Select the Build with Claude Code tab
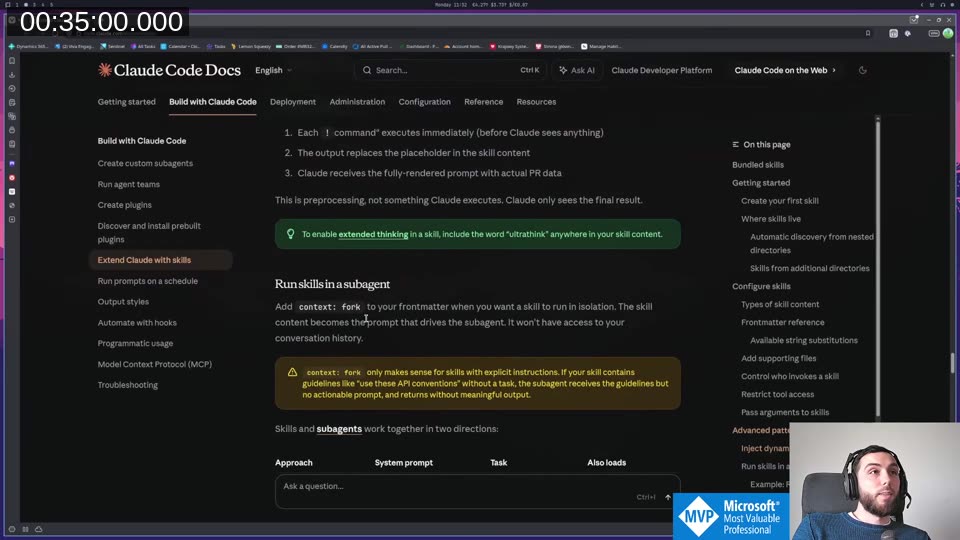960x540 pixels. click(212, 102)
